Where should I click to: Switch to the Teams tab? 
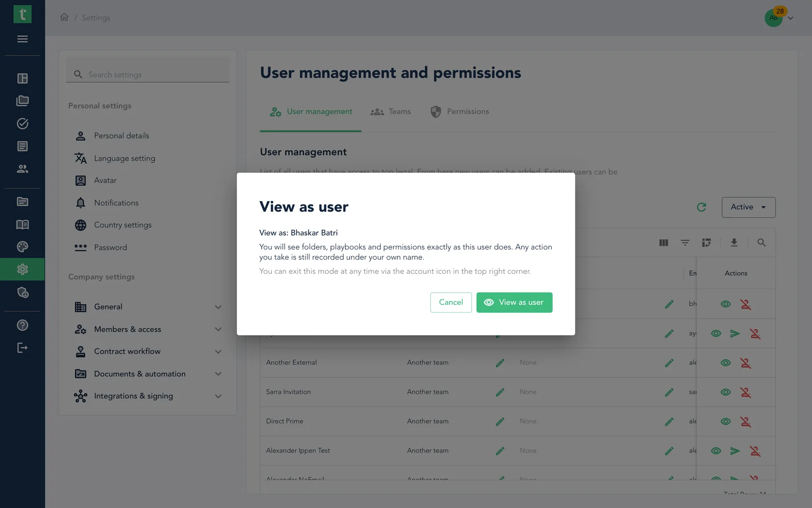390,112
